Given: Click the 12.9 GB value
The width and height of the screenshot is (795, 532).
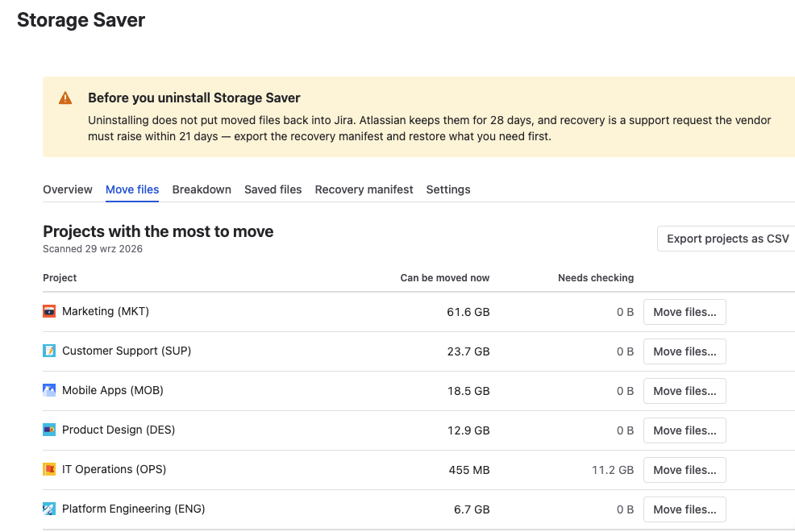Looking at the screenshot, I should click(468, 430).
